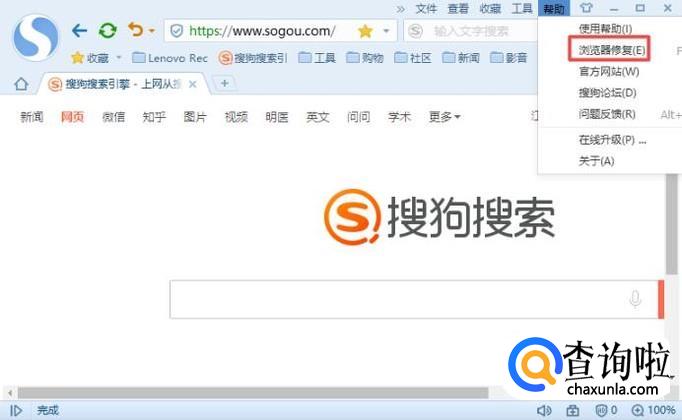
Task: Click the 搜狗搜索 logo
Action: coord(439,217)
